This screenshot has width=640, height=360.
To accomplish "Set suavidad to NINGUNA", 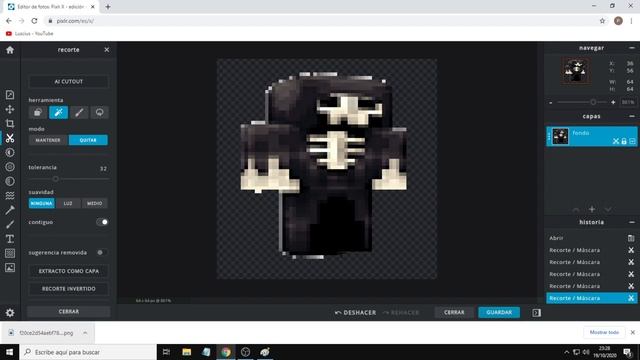I will coord(41,203).
